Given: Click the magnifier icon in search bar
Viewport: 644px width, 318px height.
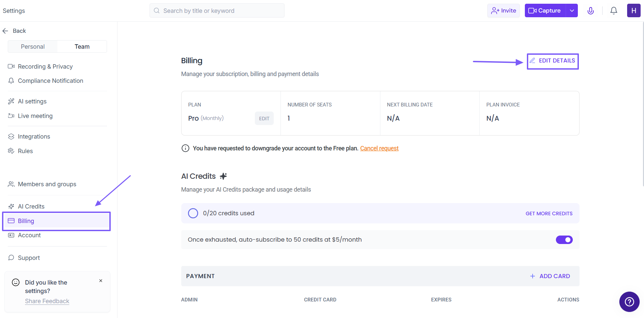Looking at the screenshot, I should 157,10.
